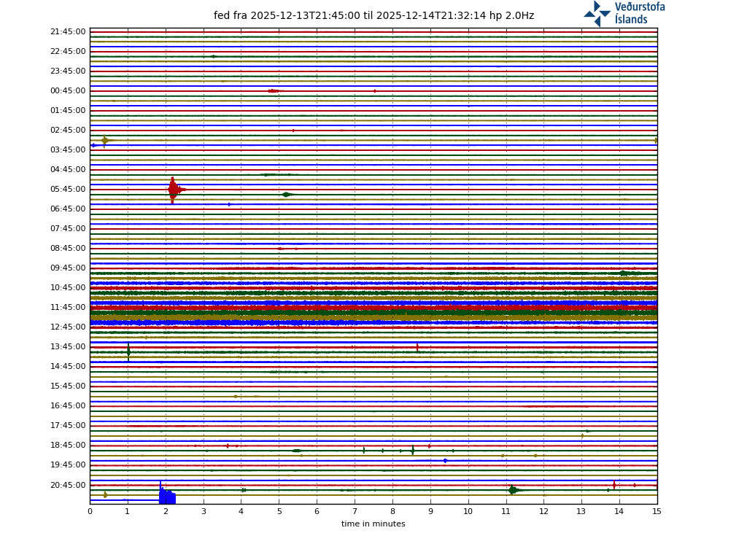
Task: Click the large red event near 05:45:00
Action: 173,190
